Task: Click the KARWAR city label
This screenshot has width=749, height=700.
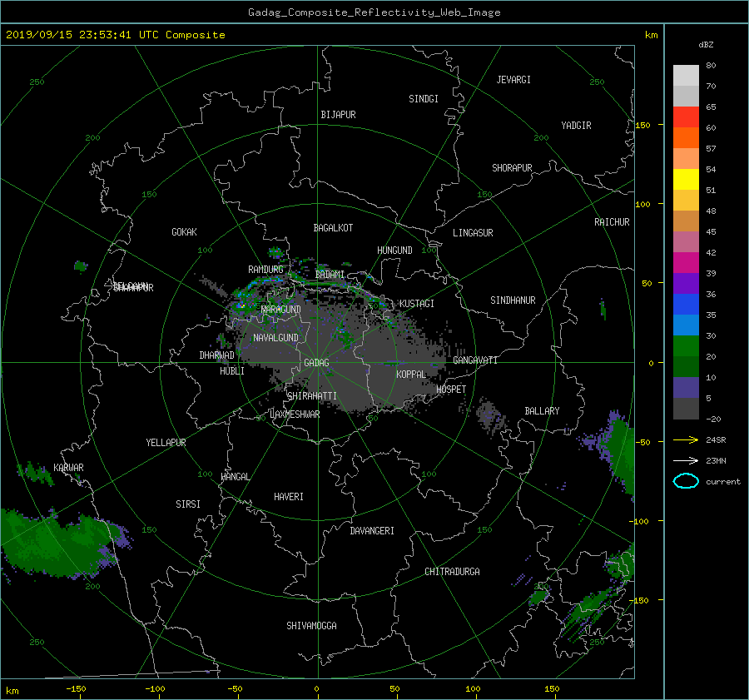Action: [x=68, y=468]
